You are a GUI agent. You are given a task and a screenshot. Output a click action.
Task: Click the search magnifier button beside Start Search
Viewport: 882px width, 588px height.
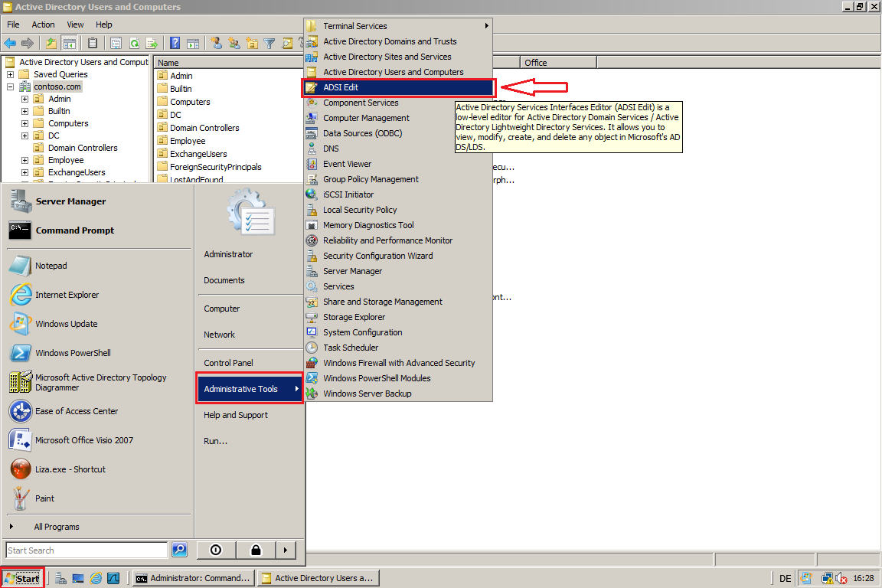point(179,550)
